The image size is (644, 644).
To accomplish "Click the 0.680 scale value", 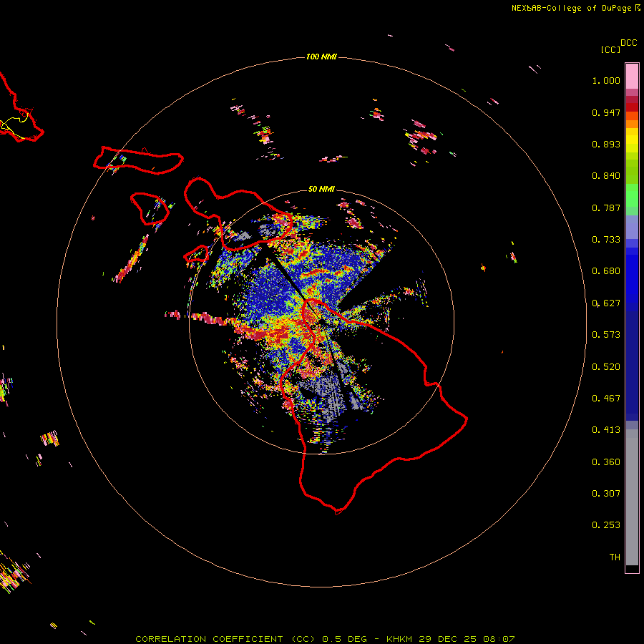I will (x=606, y=271).
